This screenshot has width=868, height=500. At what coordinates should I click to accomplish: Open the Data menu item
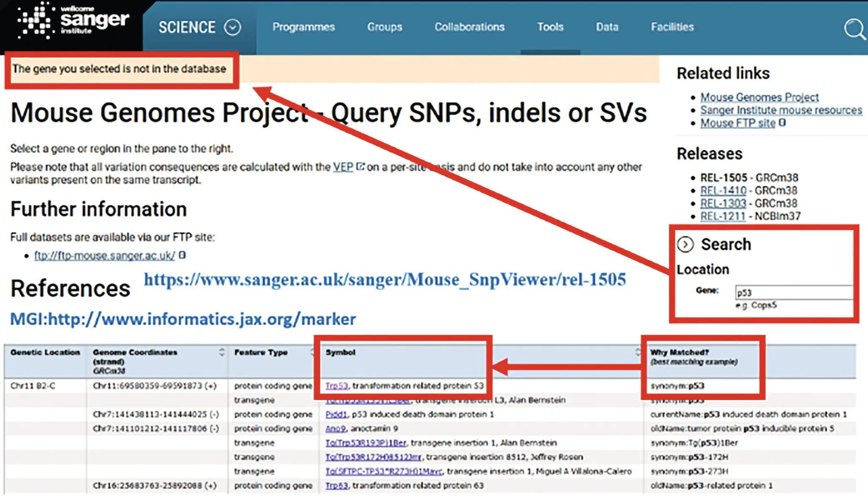[607, 27]
